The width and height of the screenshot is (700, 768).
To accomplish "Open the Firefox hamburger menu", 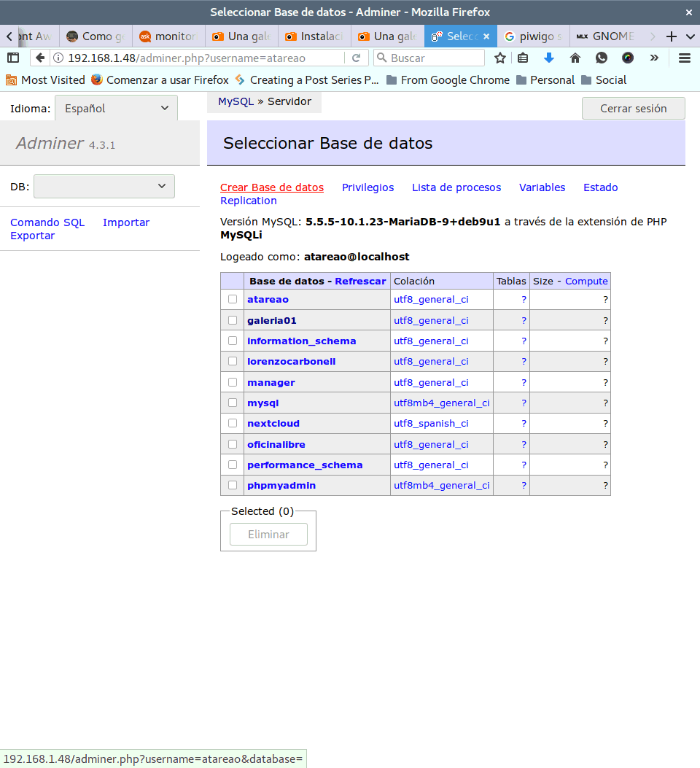I will click(685, 58).
